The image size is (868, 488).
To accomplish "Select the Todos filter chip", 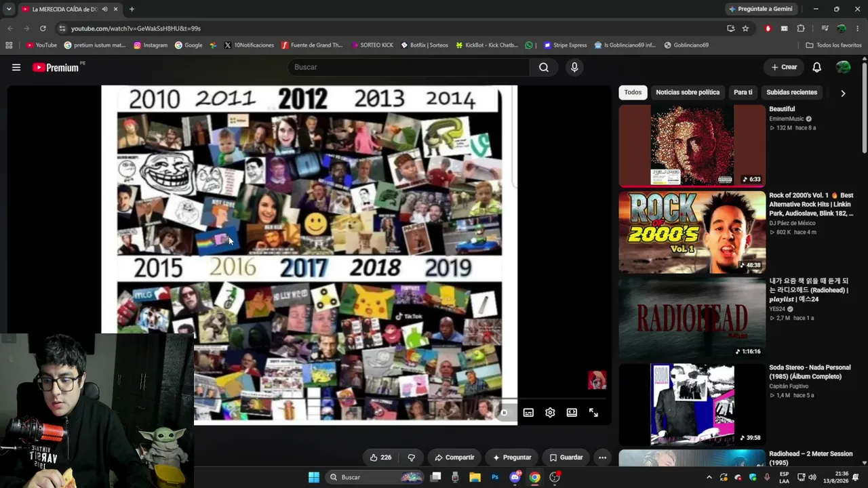I will point(633,92).
